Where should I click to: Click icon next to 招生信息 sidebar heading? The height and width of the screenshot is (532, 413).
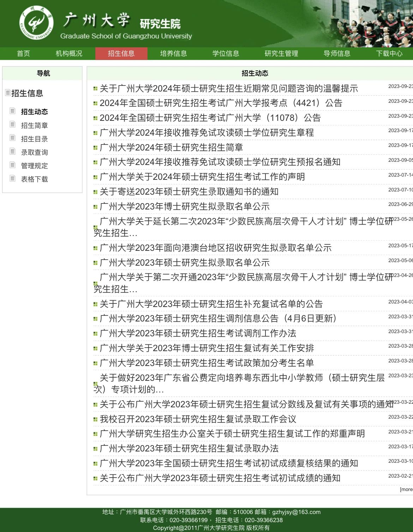[x=7, y=93]
